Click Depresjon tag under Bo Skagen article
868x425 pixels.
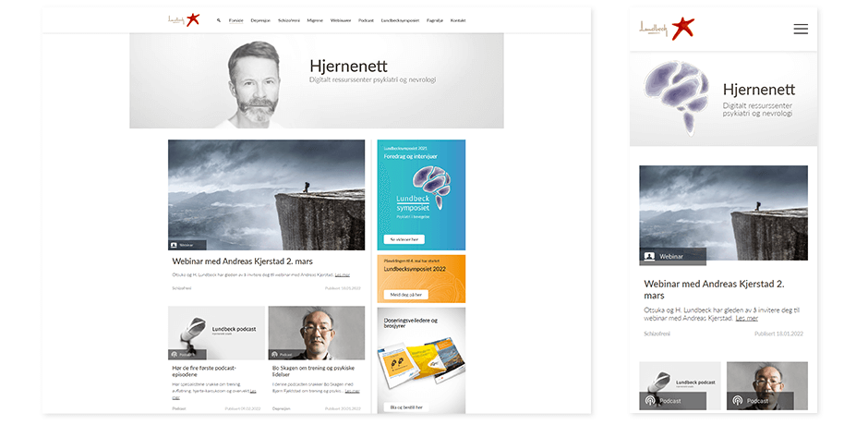[282, 408]
